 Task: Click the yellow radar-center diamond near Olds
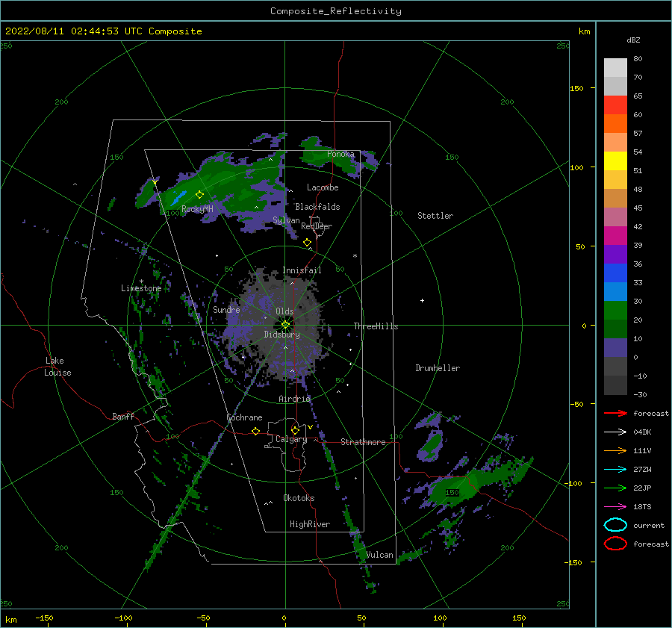pyautogui.click(x=285, y=325)
